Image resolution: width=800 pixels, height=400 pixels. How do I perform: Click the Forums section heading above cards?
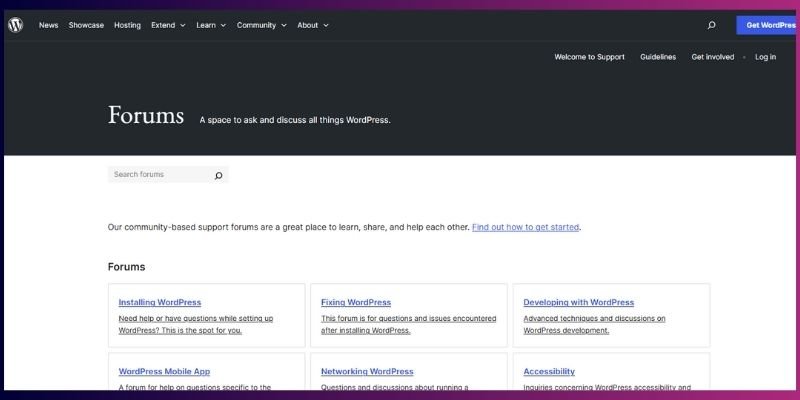click(x=126, y=267)
